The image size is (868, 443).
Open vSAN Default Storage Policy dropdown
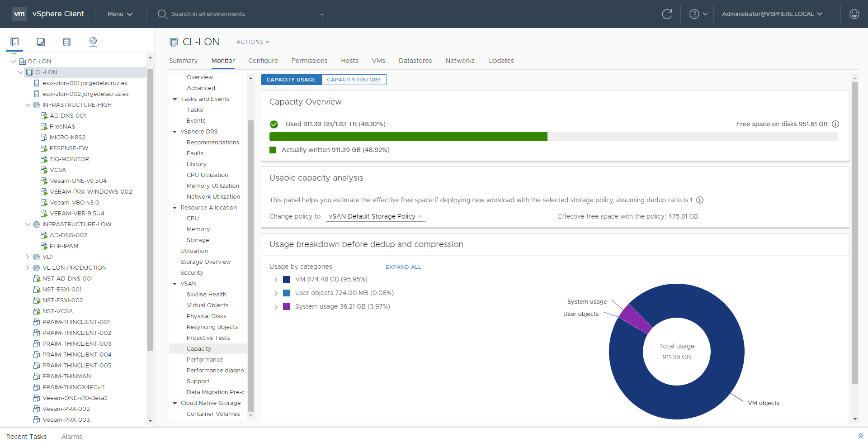376,216
